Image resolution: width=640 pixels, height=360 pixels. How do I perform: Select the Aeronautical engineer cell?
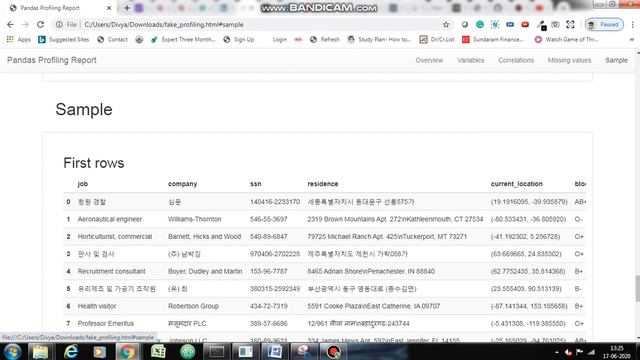(110, 219)
